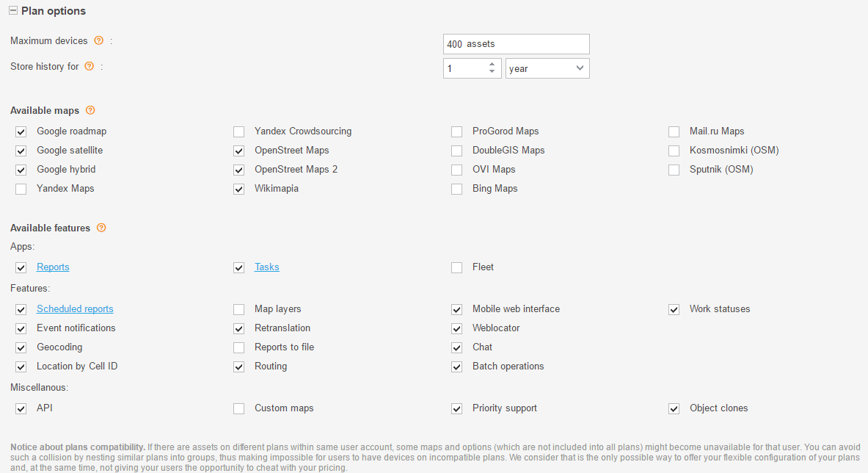Open help icon beside Store history for

89,66
